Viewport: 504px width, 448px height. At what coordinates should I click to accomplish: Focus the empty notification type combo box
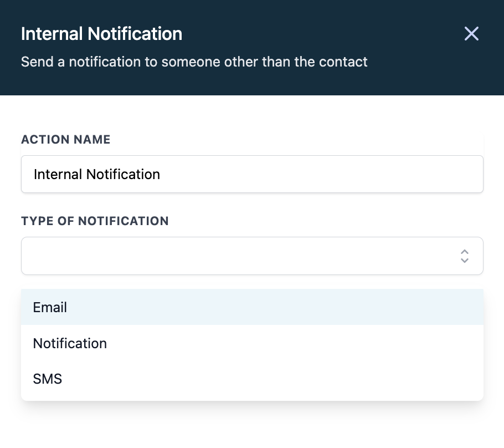point(238,256)
